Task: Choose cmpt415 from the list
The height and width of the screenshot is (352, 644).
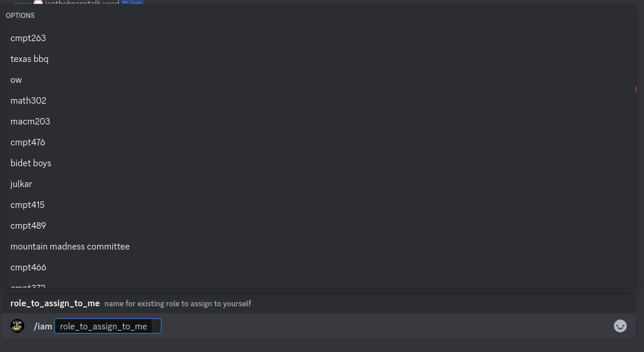Action: [x=318, y=205]
